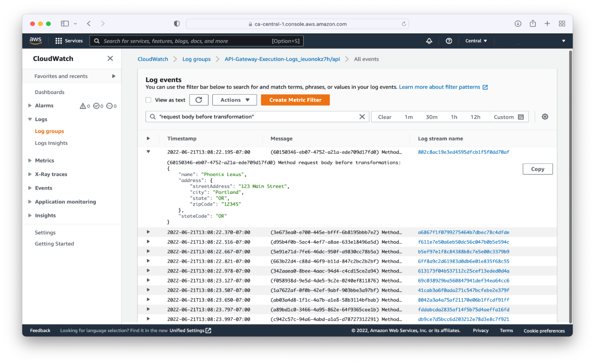The height and width of the screenshot is (364, 595).
Task: Click the Custom time range calendar icon
Action: [521, 117]
